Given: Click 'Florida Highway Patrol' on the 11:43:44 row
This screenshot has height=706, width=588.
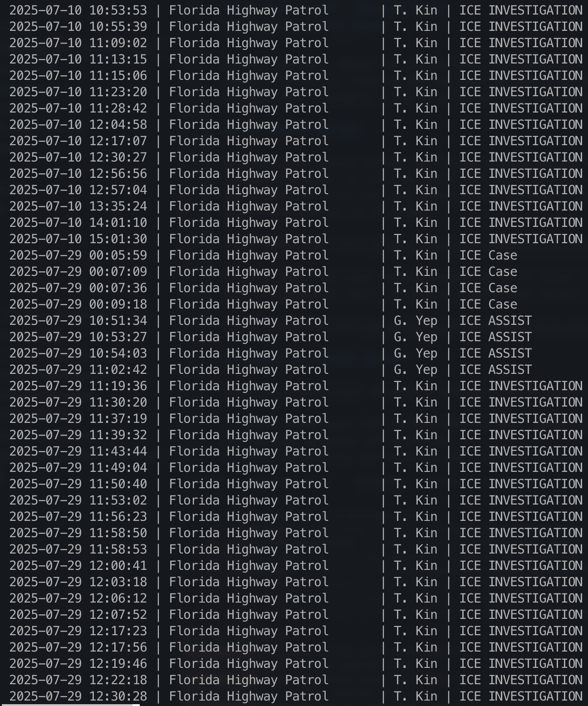Looking at the screenshot, I should (x=249, y=451).
